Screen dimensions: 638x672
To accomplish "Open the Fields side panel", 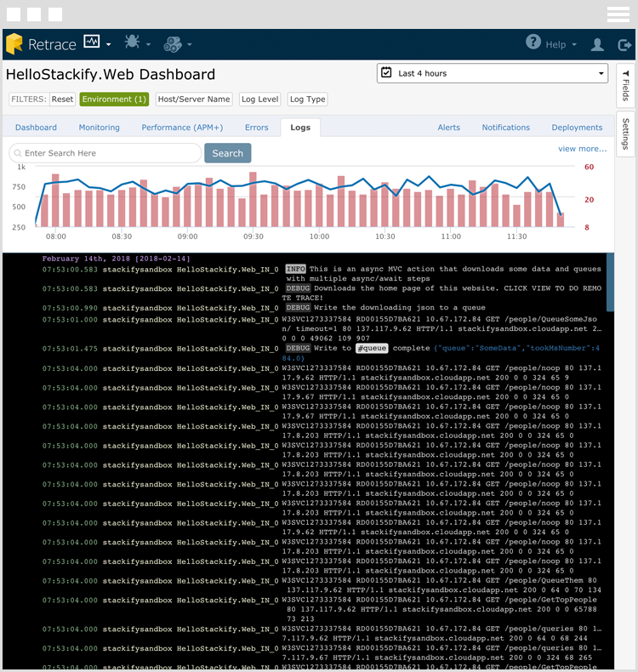I will 625,85.
